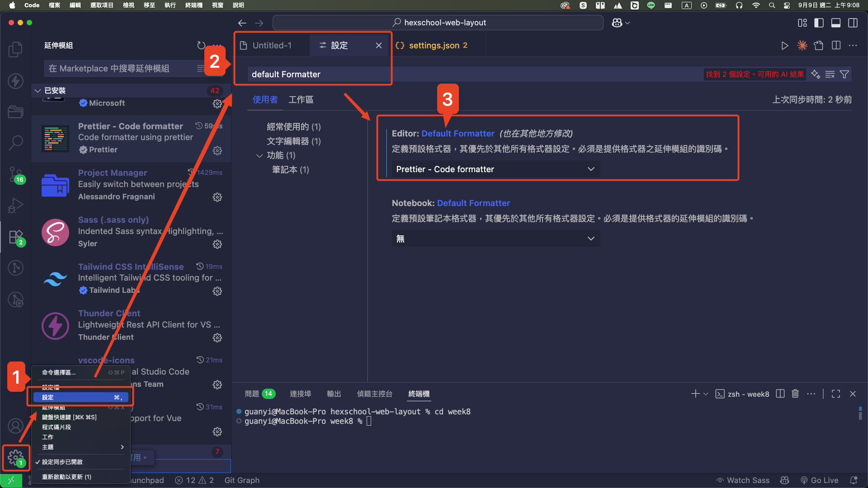The image size is (868, 488).
Task: Open the new terminal launch profile dropdown
Action: [x=706, y=394]
